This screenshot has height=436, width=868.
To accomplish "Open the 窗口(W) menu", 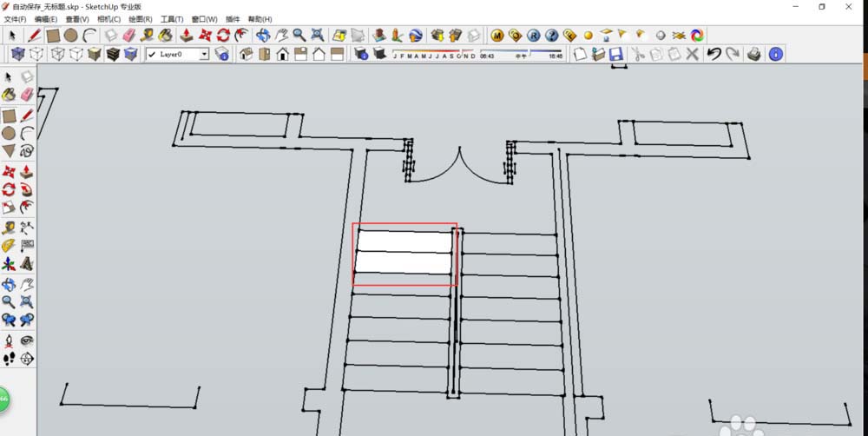I will click(204, 19).
